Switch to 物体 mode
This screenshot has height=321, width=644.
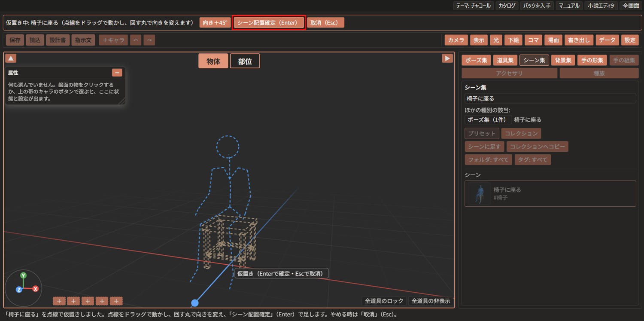click(x=213, y=61)
